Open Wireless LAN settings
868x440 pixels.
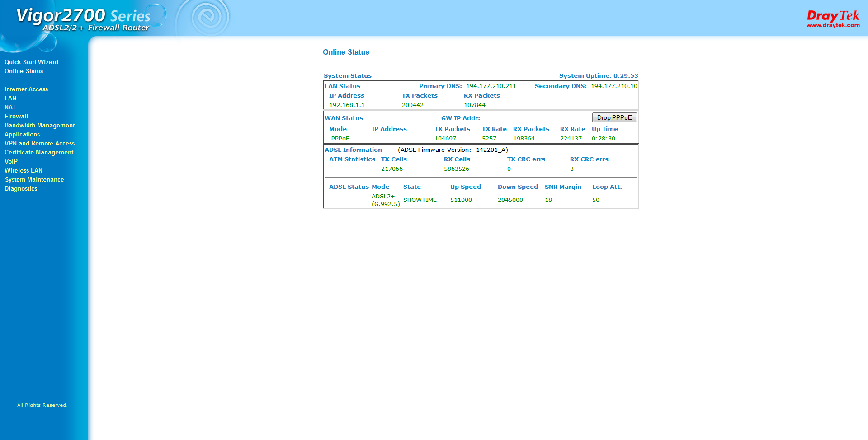coord(24,170)
